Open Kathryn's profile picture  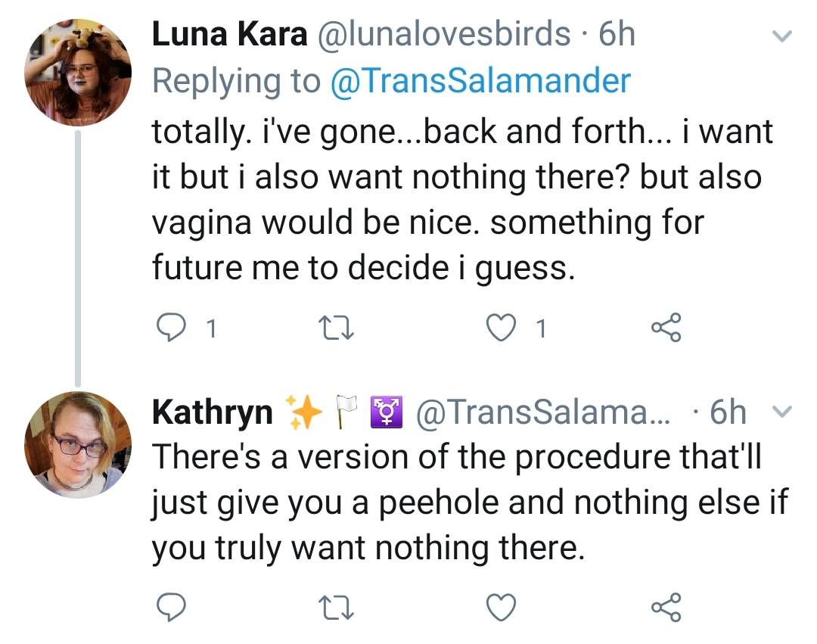(78, 445)
